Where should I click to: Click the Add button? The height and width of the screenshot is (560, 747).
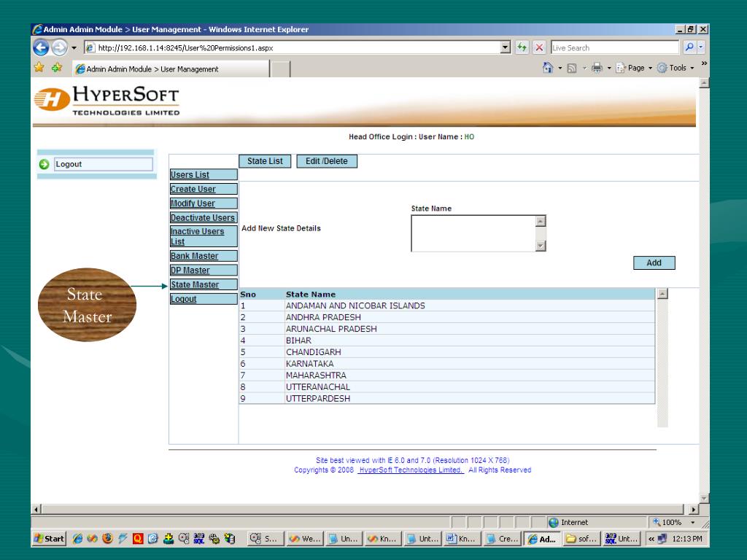coord(654,262)
